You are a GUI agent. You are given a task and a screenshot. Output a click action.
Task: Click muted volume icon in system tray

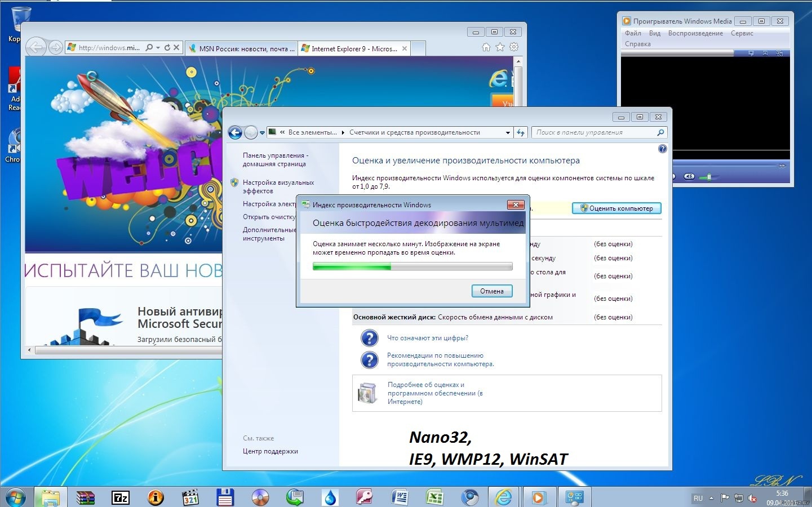tap(752, 498)
